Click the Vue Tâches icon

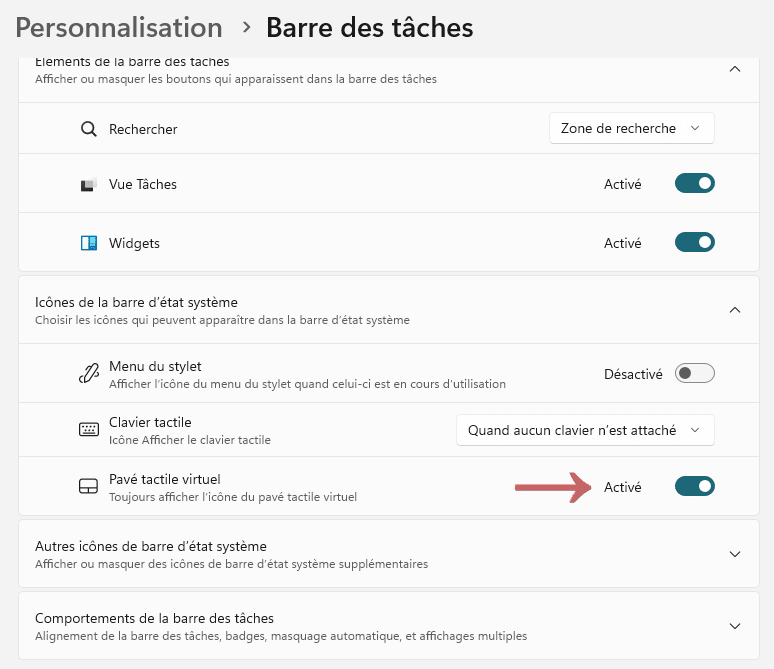click(x=89, y=185)
